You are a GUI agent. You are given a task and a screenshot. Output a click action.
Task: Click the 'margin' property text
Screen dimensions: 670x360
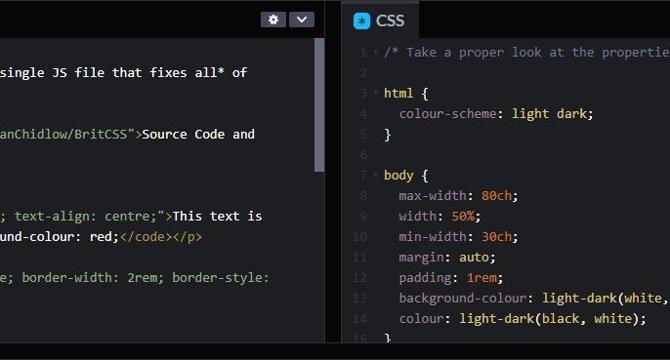[421, 258]
